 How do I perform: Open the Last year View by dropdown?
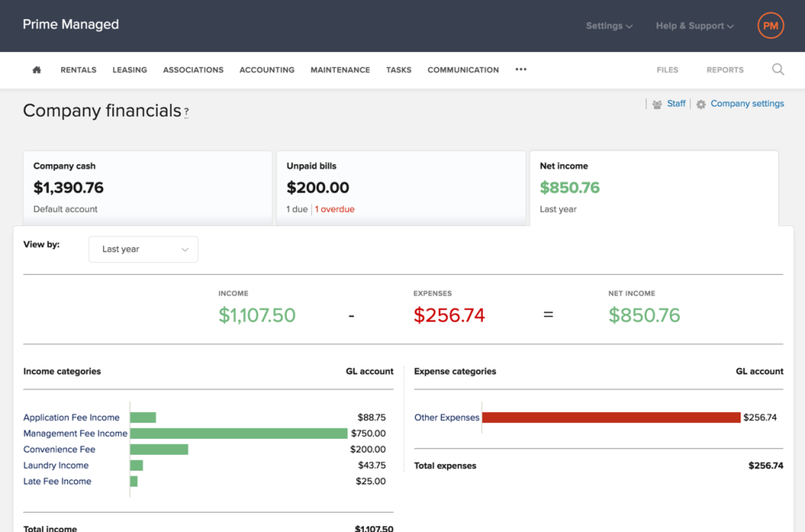(143, 250)
